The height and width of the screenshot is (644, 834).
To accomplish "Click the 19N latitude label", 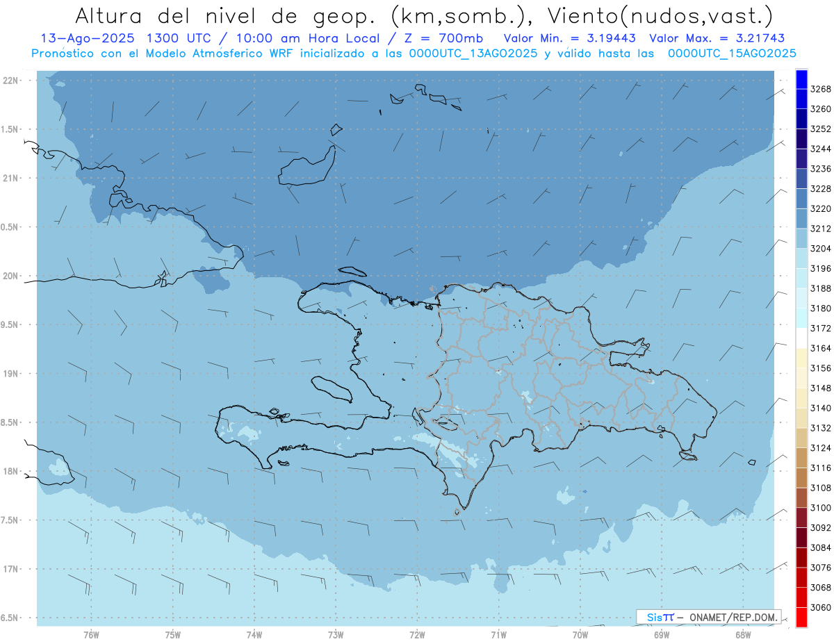I will (x=10, y=374).
